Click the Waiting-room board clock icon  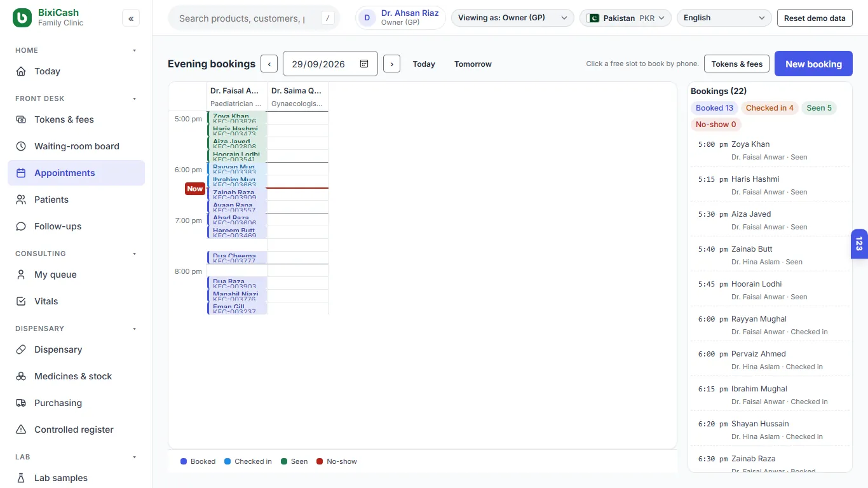22,146
